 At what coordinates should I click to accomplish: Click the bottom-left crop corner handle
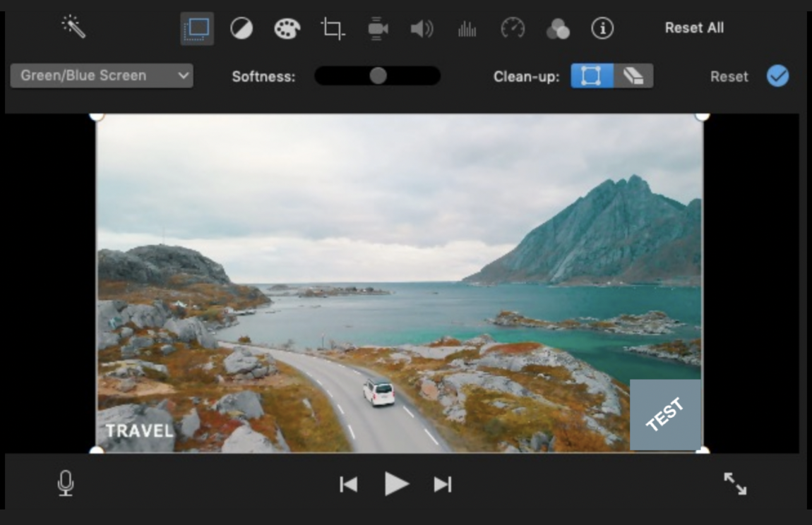(x=97, y=450)
